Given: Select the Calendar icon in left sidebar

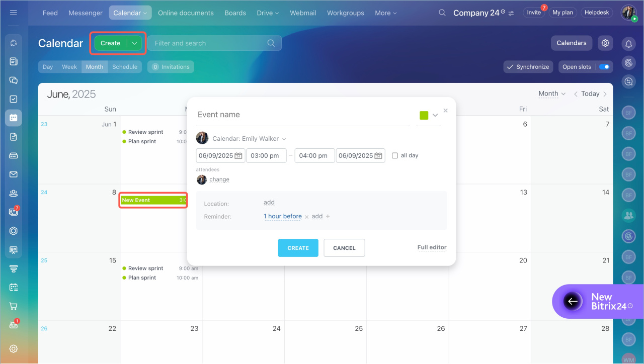Looking at the screenshot, I should coord(14,118).
